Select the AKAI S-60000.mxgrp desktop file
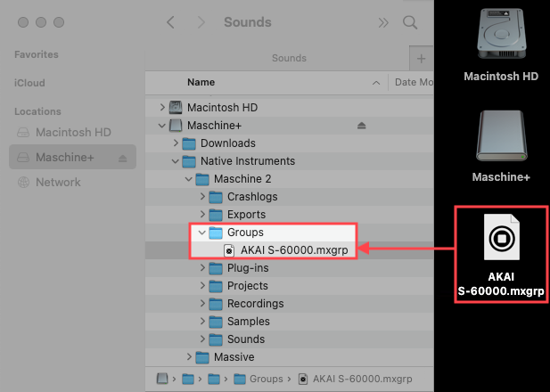 (x=501, y=241)
